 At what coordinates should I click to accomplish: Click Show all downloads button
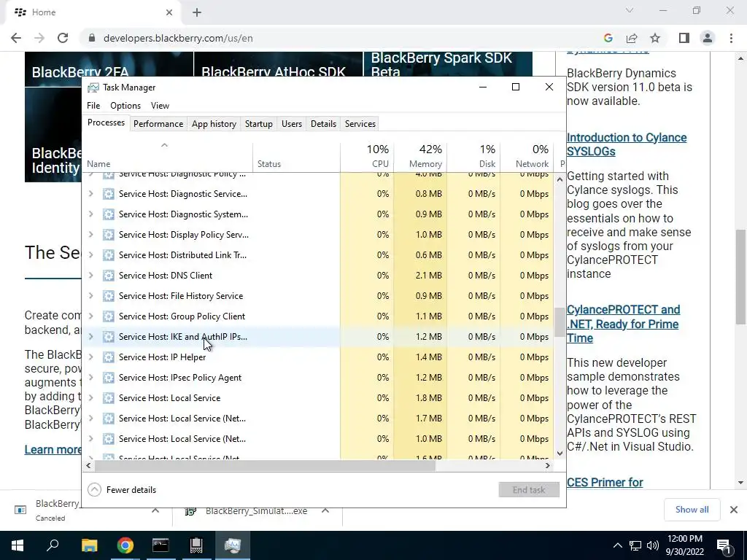692,510
